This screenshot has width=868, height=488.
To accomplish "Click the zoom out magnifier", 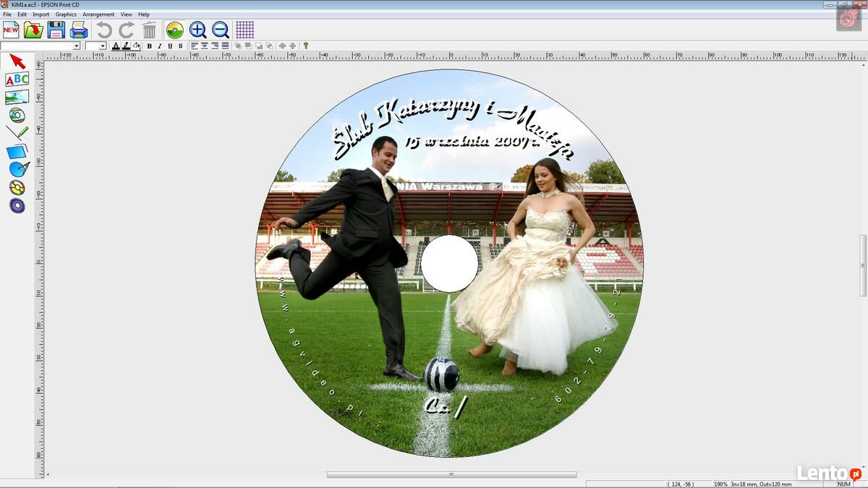I will point(221,30).
